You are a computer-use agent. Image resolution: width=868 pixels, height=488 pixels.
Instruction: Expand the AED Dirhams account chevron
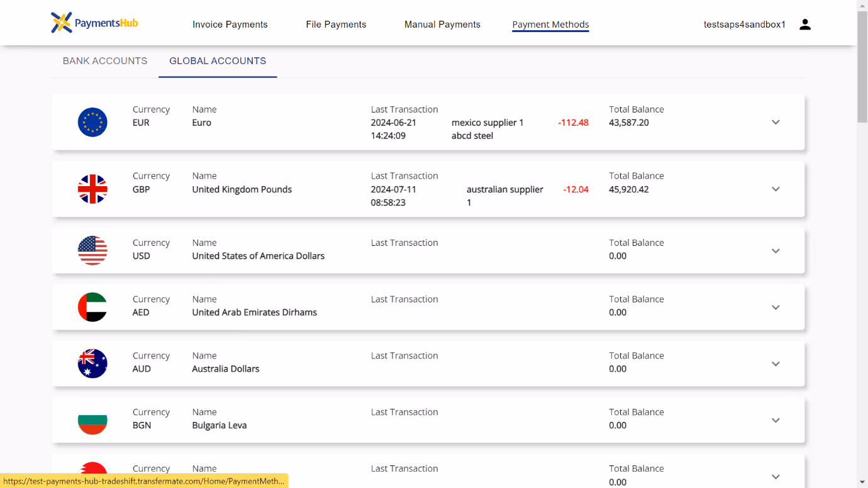coord(776,307)
